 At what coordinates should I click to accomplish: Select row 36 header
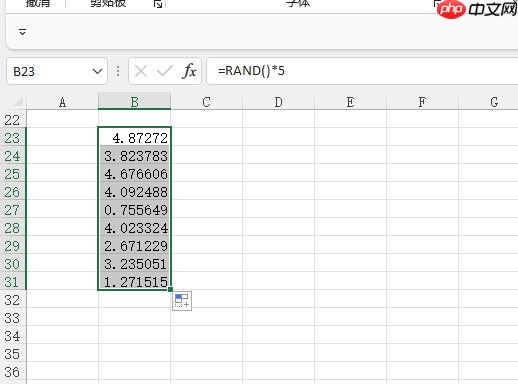pos(13,372)
